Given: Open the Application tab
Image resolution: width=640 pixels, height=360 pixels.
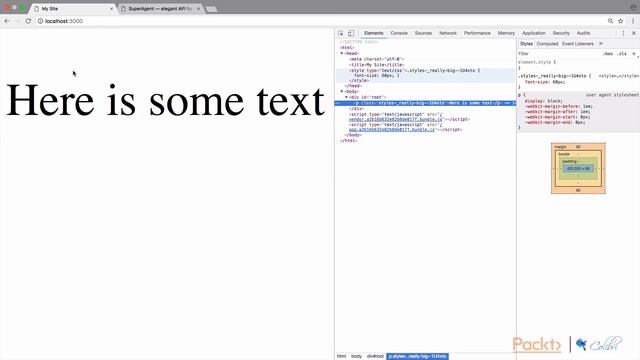Looking at the screenshot, I should point(533,33).
